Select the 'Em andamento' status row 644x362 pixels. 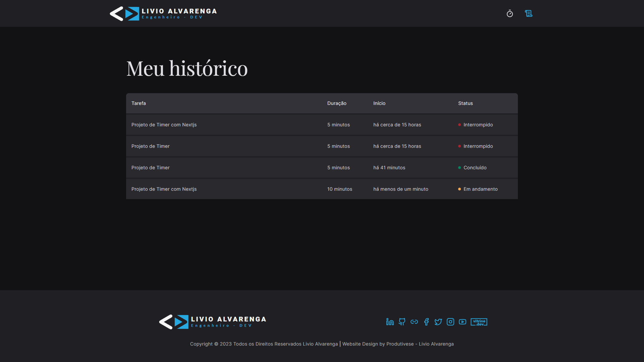pyautogui.click(x=480, y=189)
